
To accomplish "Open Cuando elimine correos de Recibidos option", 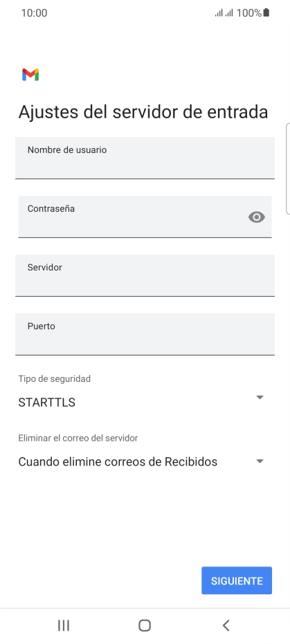I will tap(141, 461).
